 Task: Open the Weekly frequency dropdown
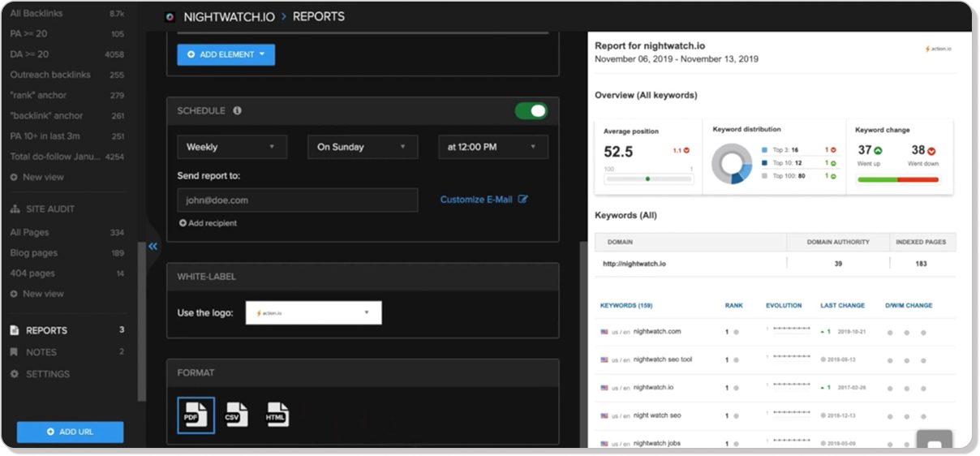(232, 147)
